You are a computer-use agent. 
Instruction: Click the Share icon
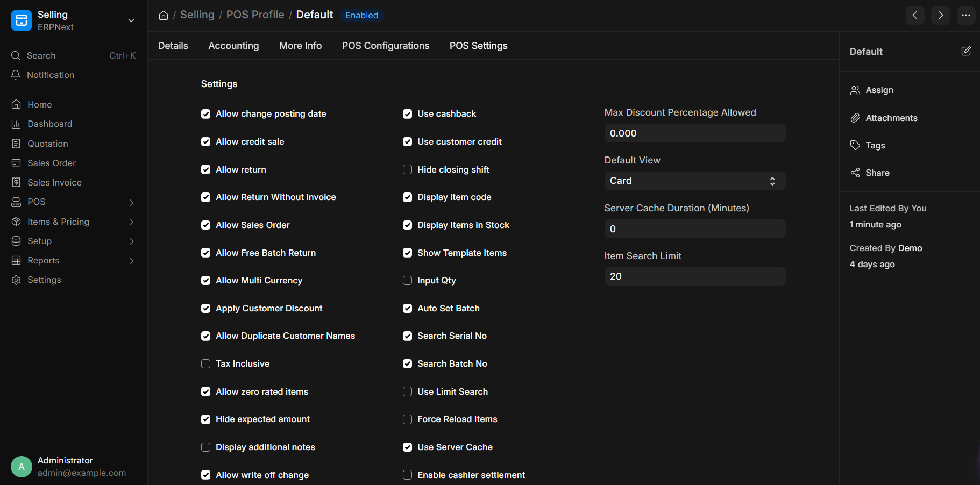coord(855,173)
